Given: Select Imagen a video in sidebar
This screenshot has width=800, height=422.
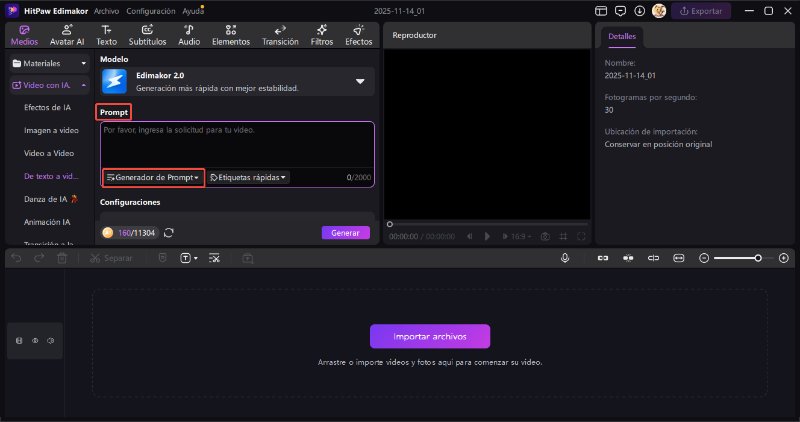Looking at the screenshot, I should 51,130.
